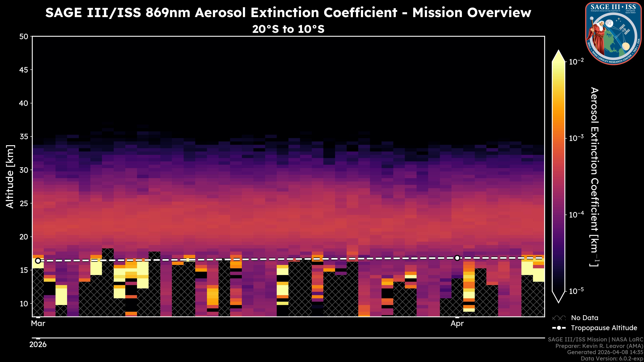Click the colorbar lower extension arrow
This screenshot has height=362, width=644.
coord(559,297)
